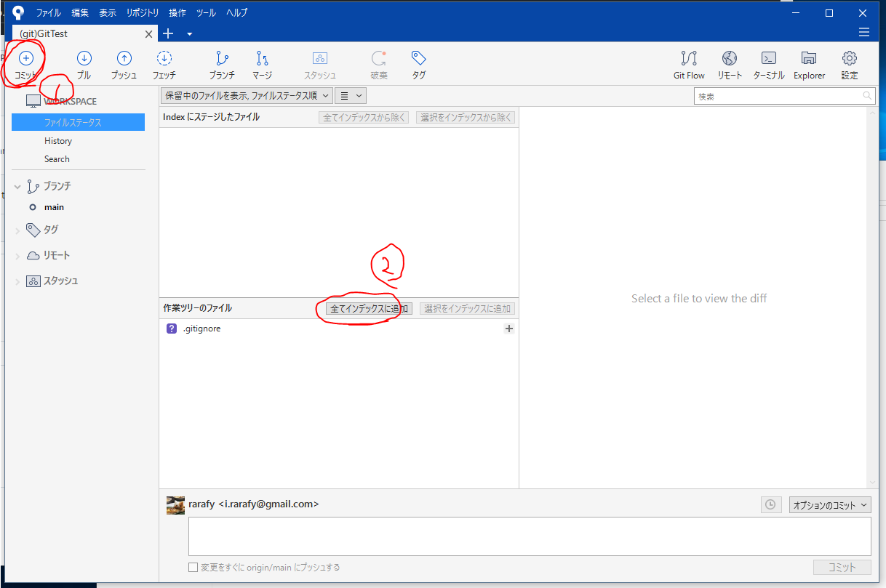Enable 変更をすぐに origin/main にプッシュする checkbox
Screen dimensions: 886x588
pyautogui.click(x=193, y=567)
